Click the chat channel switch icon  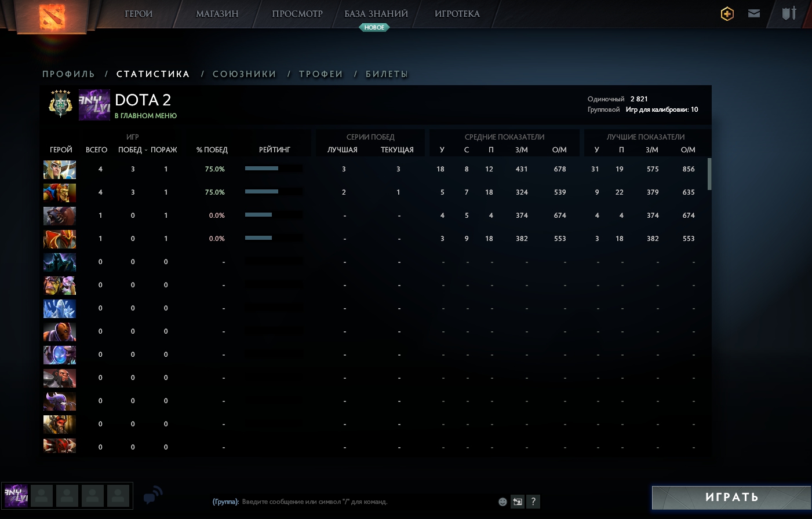518,502
